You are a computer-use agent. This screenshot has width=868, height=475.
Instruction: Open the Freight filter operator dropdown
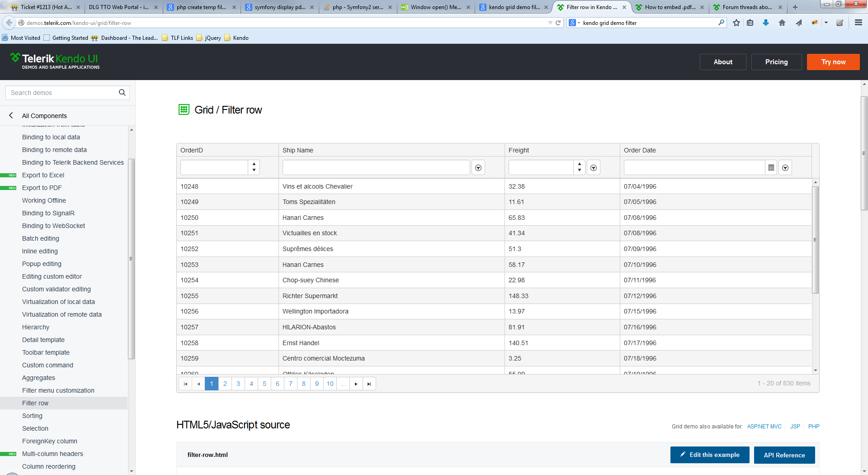(x=594, y=168)
